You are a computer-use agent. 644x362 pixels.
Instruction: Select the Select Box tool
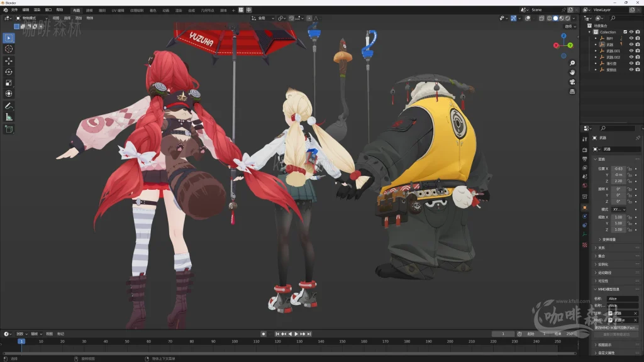pyautogui.click(x=9, y=38)
